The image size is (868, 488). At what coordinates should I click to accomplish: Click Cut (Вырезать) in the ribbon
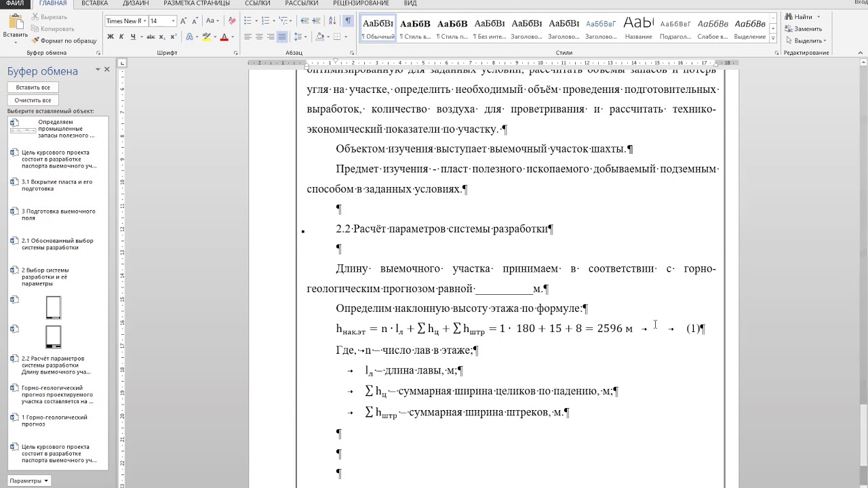(49, 17)
